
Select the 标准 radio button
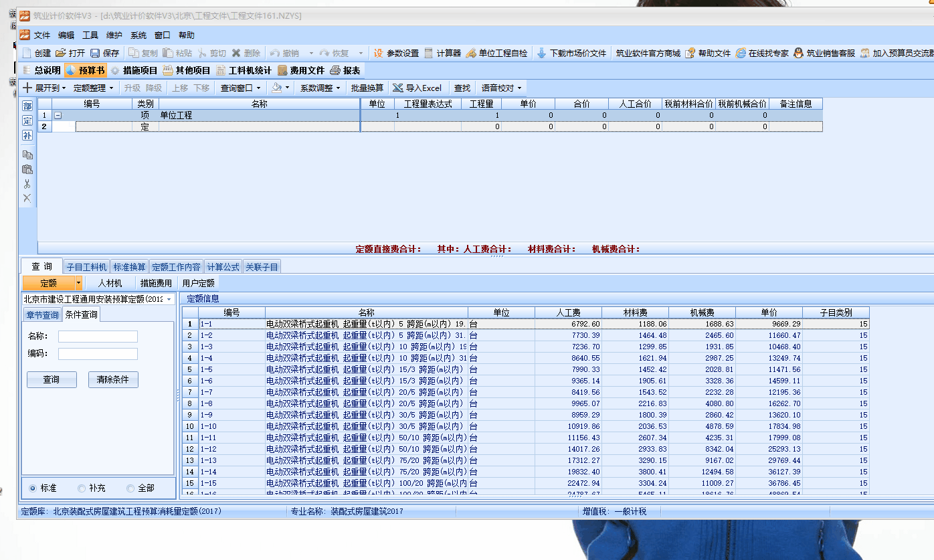click(x=33, y=488)
